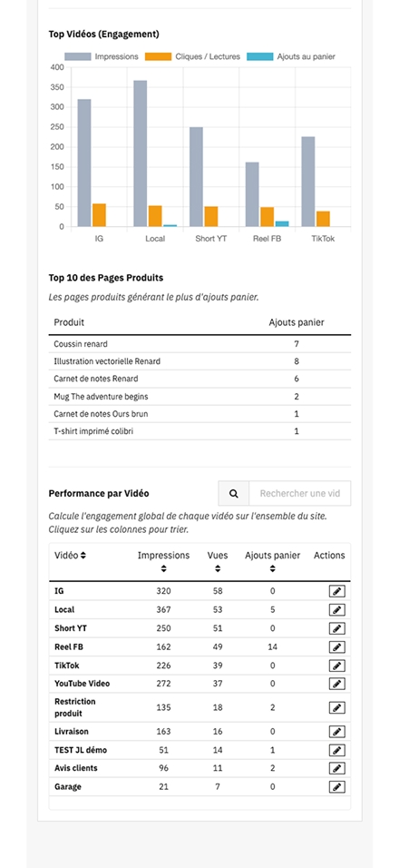Click pencil icon on Reel FB row
This screenshot has height=868, width=399.
pos(336,647)
